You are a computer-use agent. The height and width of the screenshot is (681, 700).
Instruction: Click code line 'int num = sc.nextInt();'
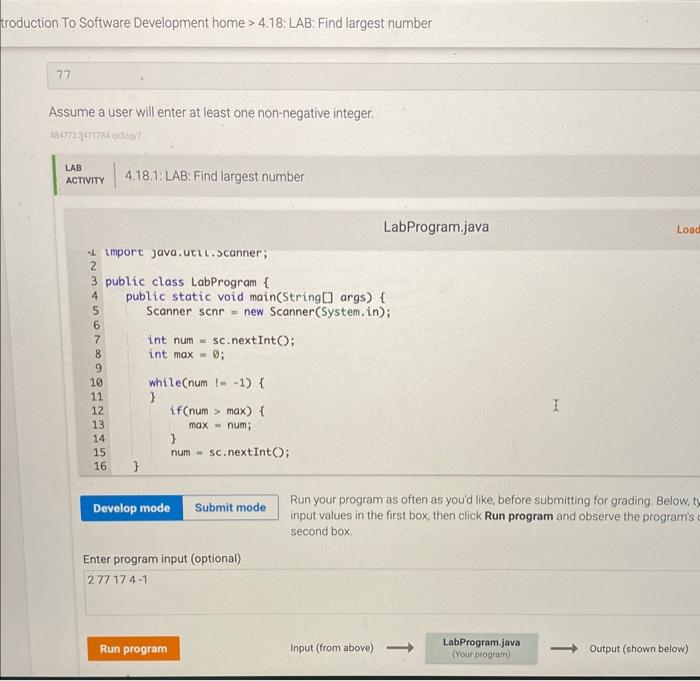click(x=221, y=340)
